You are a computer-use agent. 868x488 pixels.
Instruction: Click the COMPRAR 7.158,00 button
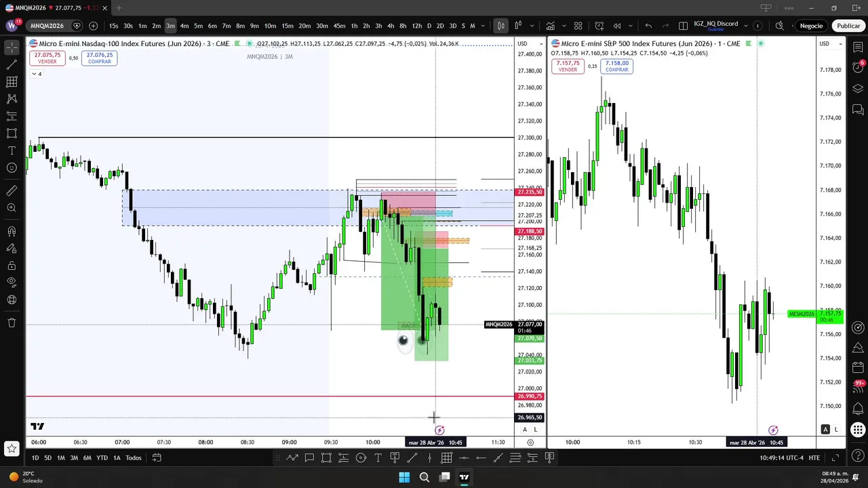tap(616, 66)
